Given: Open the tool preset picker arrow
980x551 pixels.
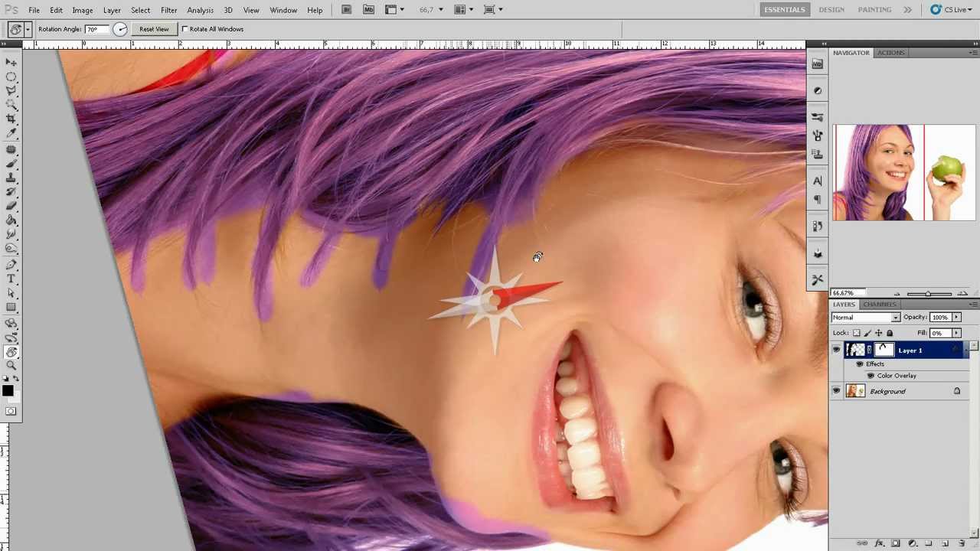Looking at the screenshot, I should pos(28,29).
